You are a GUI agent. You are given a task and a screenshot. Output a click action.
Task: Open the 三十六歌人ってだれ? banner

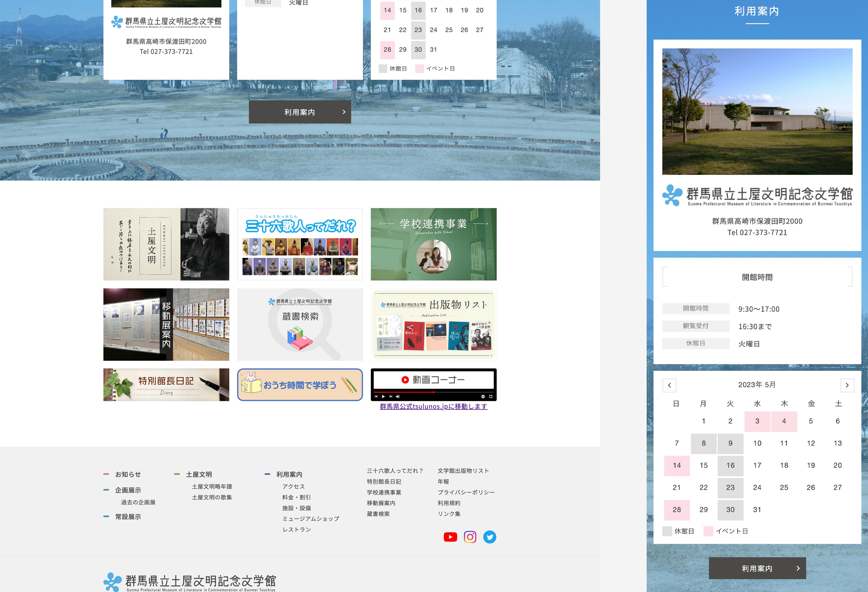pyautogui.click(x=300, y=244)
